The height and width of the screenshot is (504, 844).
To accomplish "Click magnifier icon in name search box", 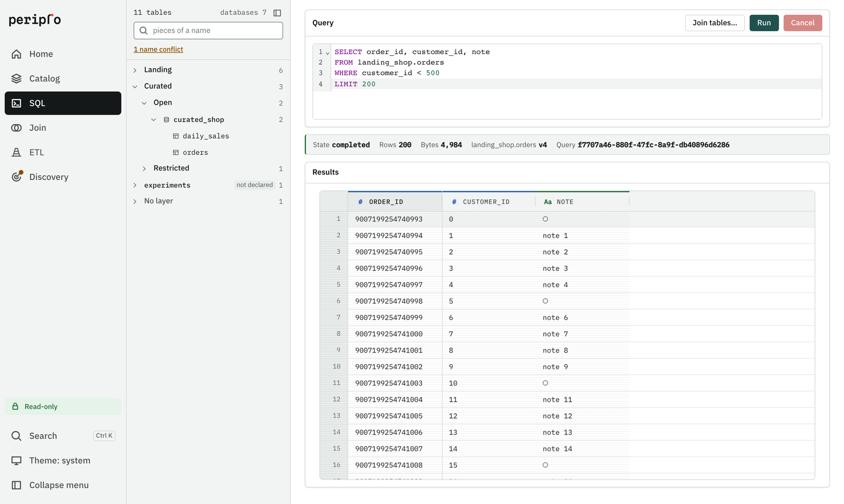I will coord(143,31).
